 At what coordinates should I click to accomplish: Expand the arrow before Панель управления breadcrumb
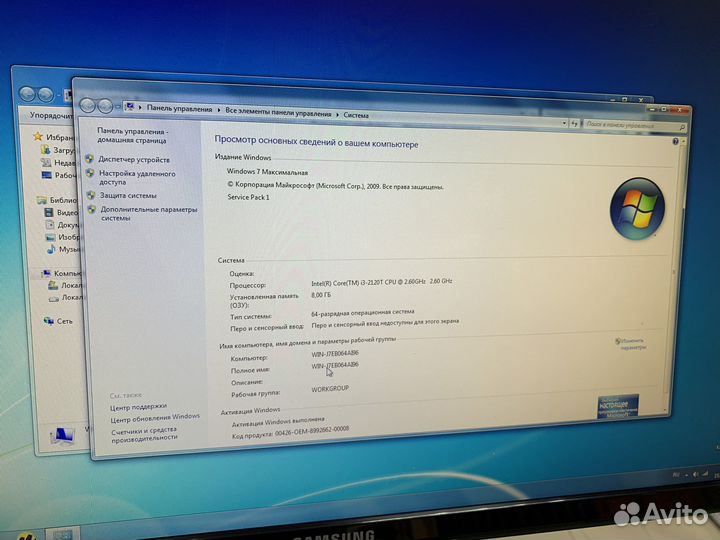(140, 108)
